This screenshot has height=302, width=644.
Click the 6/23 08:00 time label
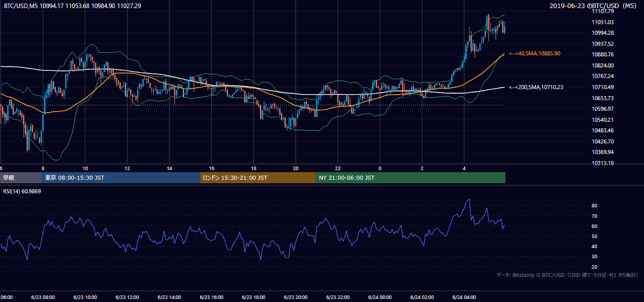coord(42,297)
